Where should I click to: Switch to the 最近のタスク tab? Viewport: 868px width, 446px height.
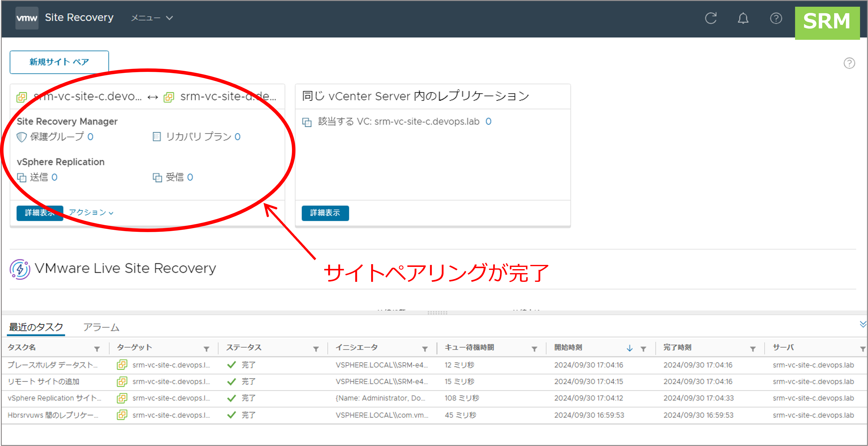pyautogui.click(x=36, y=327)
